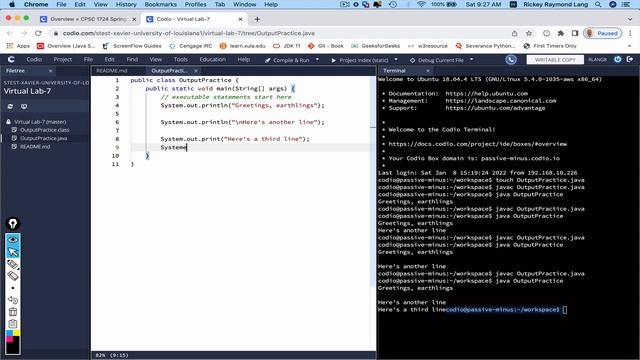Select Virtual Lab-7 (master) root folder
This screenshot has width=640, height=360.
click(x=40, y=122)
